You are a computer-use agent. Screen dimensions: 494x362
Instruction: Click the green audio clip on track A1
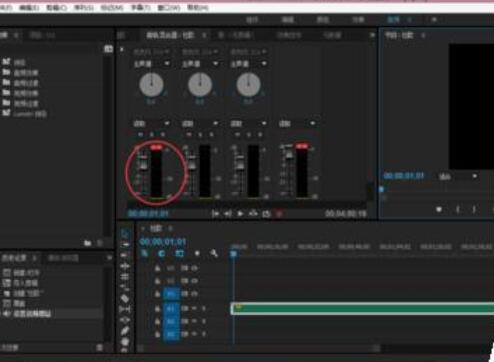362,309
